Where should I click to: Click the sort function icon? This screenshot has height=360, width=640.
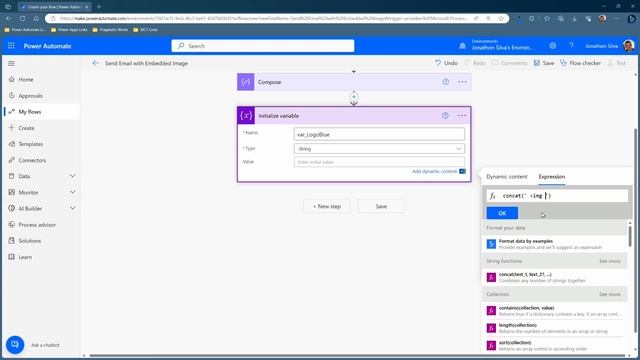pyautogui.click(x=491, y=346)
